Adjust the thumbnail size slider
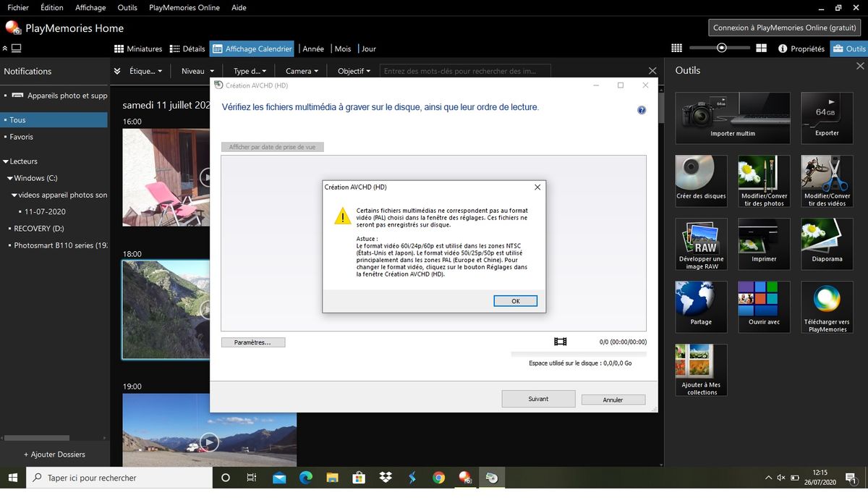Image resolution: width=868 pixels, height=503 pixels. click(721, 48)
